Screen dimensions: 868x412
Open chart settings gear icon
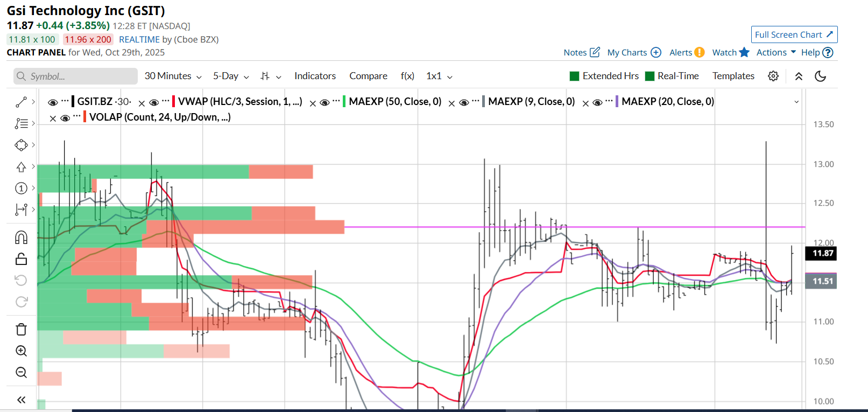[773, 76]
